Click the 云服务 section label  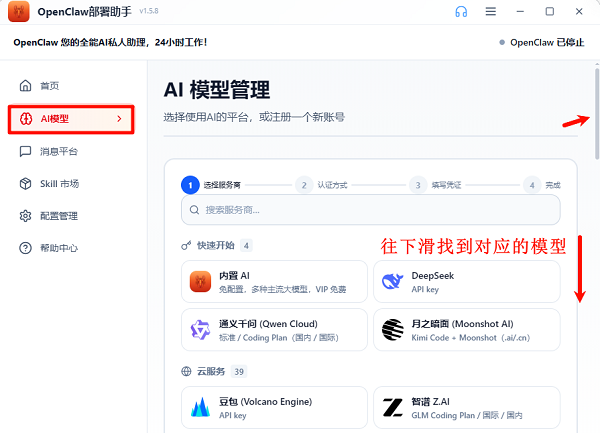tap(211, 371)
